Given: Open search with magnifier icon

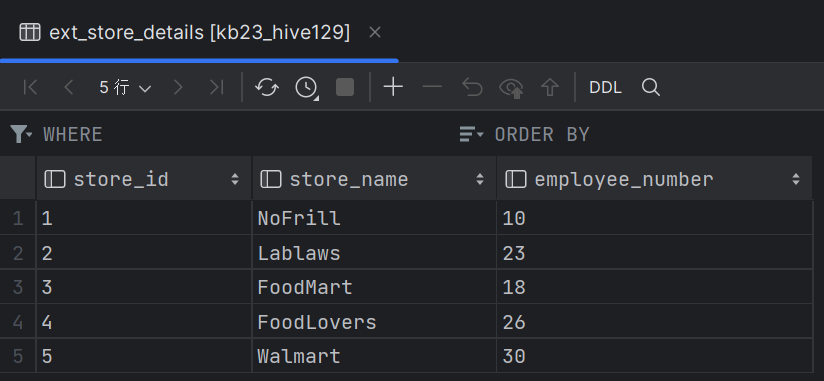Looking at the screenshot, I should tap(651, 87).
